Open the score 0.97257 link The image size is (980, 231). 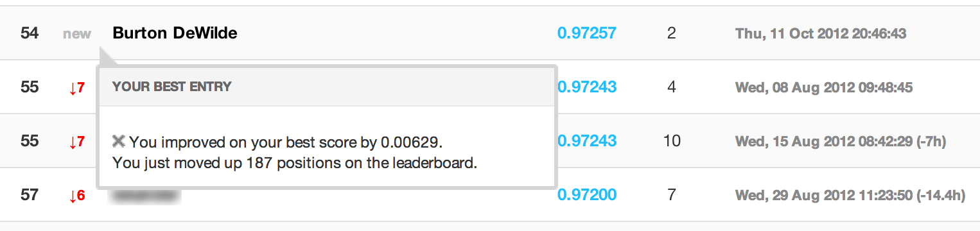click(x=587, y=33)
